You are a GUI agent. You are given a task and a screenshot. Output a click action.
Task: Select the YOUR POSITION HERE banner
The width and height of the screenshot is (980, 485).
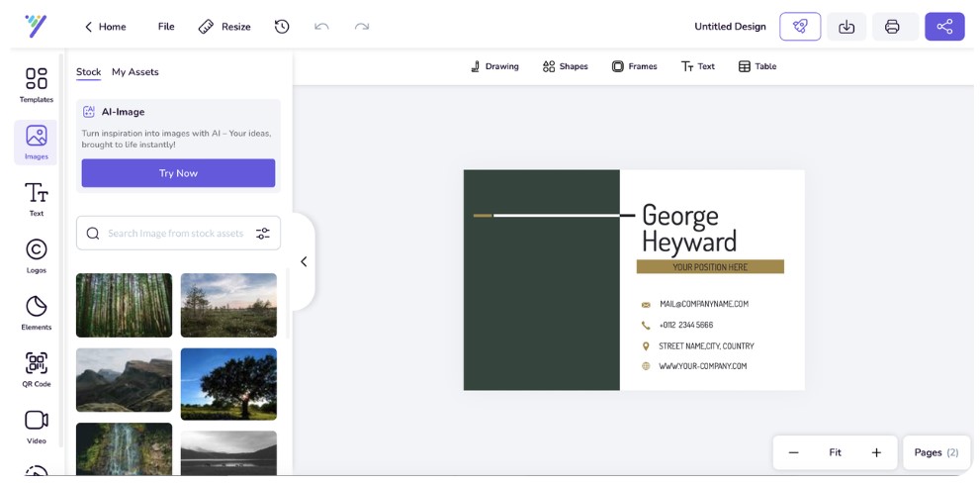click(x=710, y=266)
